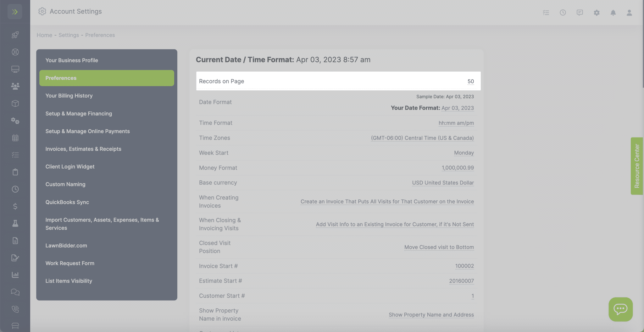
Task: Select the team members icon in sidebar
Action: tap(15, 85)
